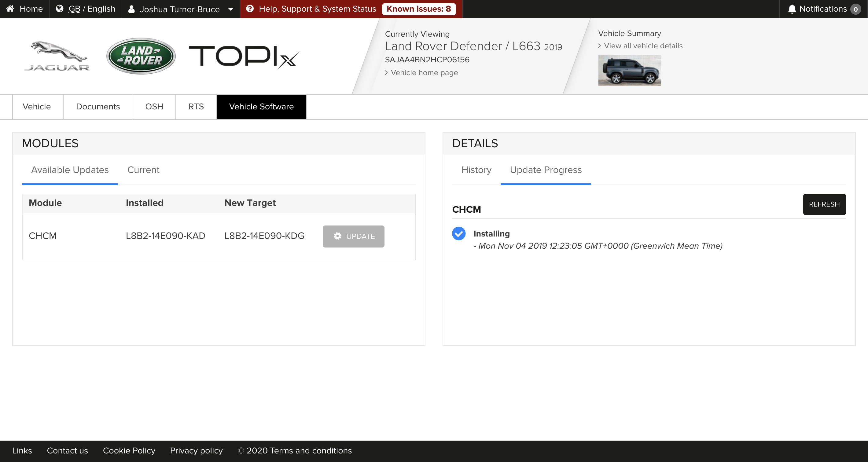Click the Land Rover logo
Viewport: 868px width, 462px height.
pyautogui.click(x=141, y=56)
